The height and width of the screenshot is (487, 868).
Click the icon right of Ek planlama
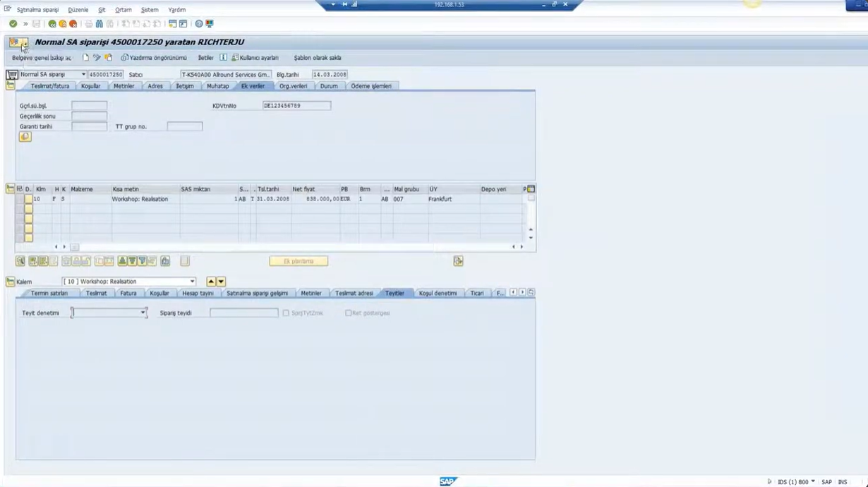tap(458, 261)
